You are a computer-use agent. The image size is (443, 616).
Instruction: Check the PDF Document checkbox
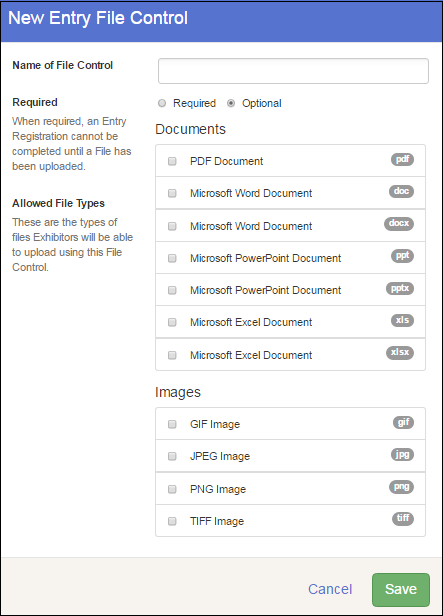click(172, 161)
